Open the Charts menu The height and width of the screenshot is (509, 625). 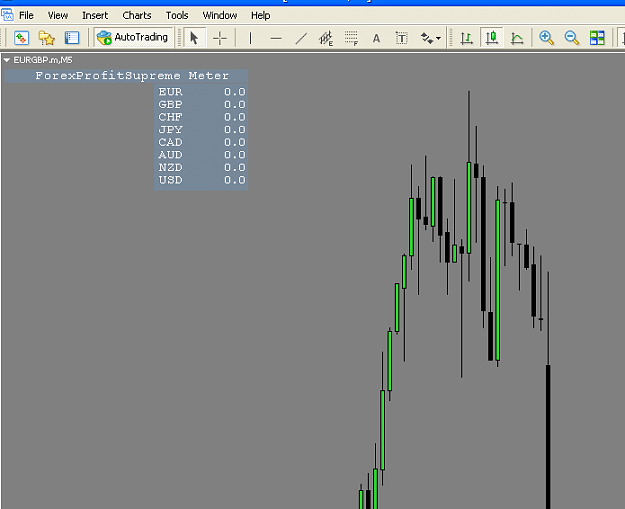[137, 16]
